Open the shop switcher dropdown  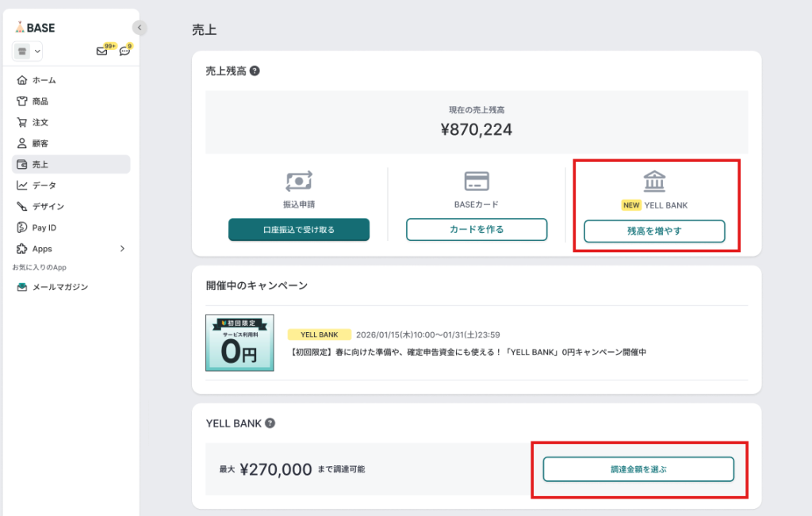click(28, 52)
